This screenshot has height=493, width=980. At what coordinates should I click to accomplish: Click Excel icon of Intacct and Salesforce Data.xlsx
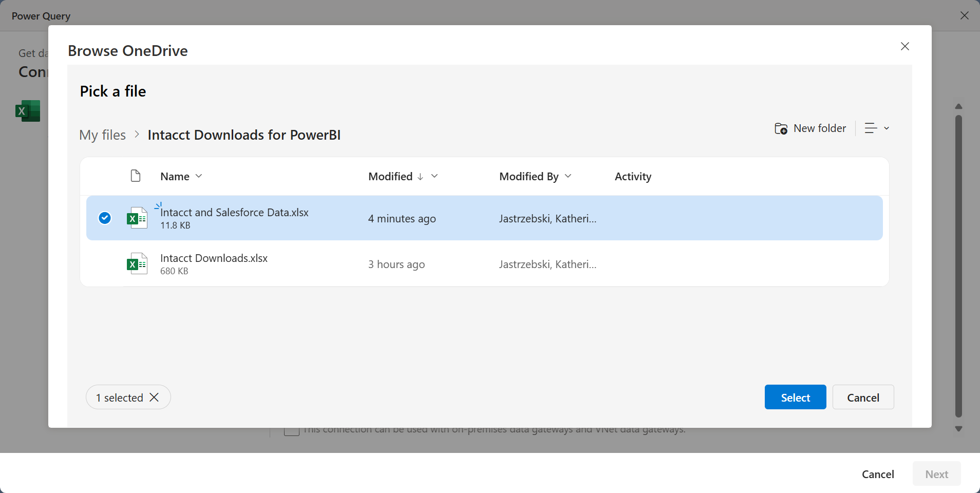point(137,218)
